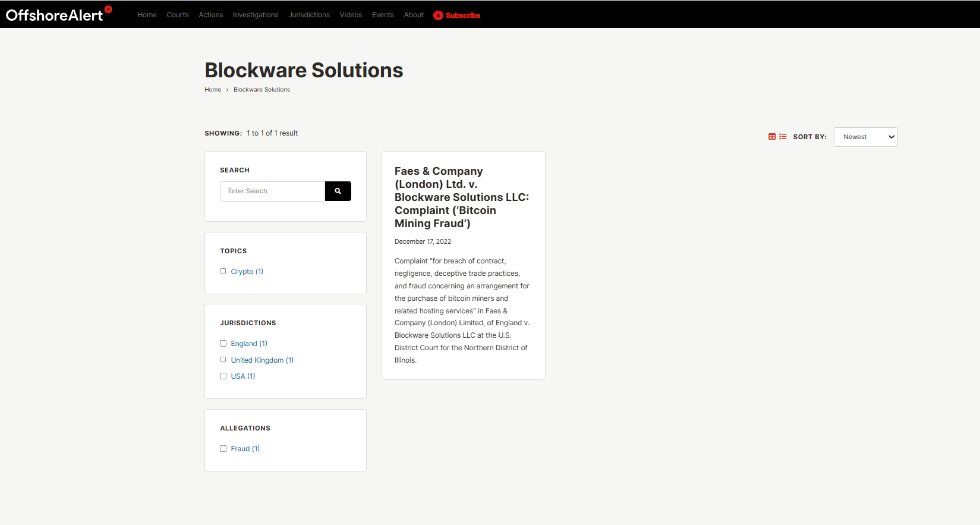Click the Blockware Solutions breadcrumb
This screenshot has width=980, height=525.
pyautogui.click(x=262, y=90)
